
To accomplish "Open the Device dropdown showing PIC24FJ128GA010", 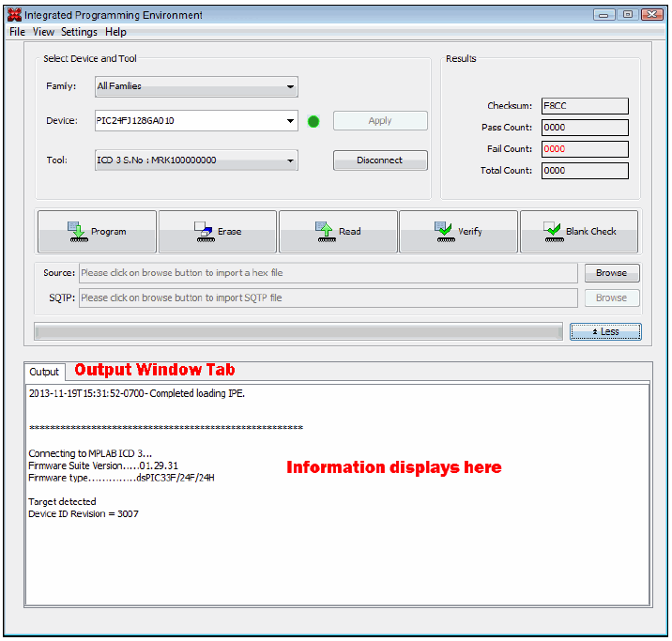I will [196, 121].
